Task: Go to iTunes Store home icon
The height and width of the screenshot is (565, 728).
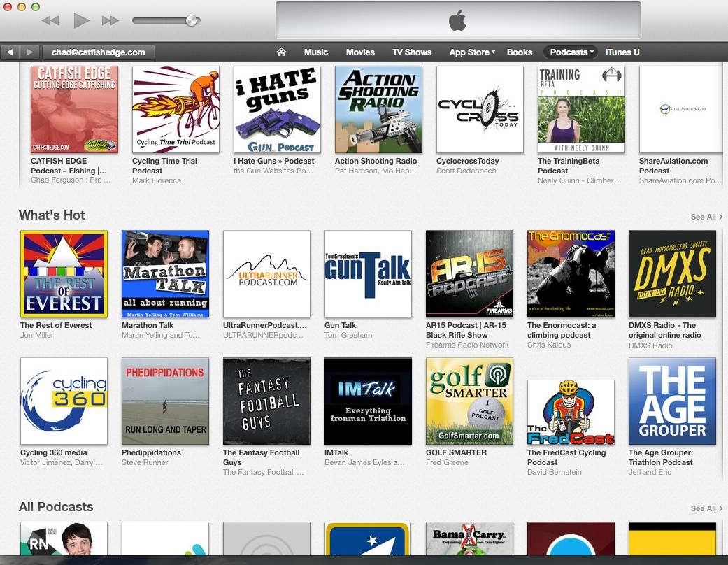Action: pos(281,52)
